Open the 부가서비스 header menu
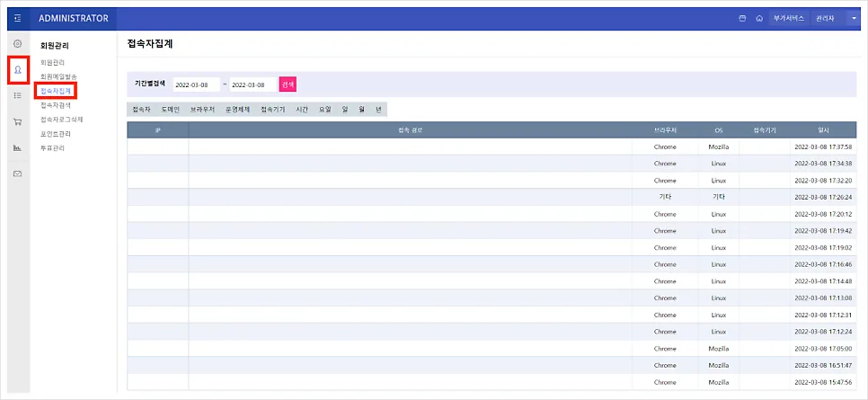The image size is (868, 400). [x=789, y=18]
